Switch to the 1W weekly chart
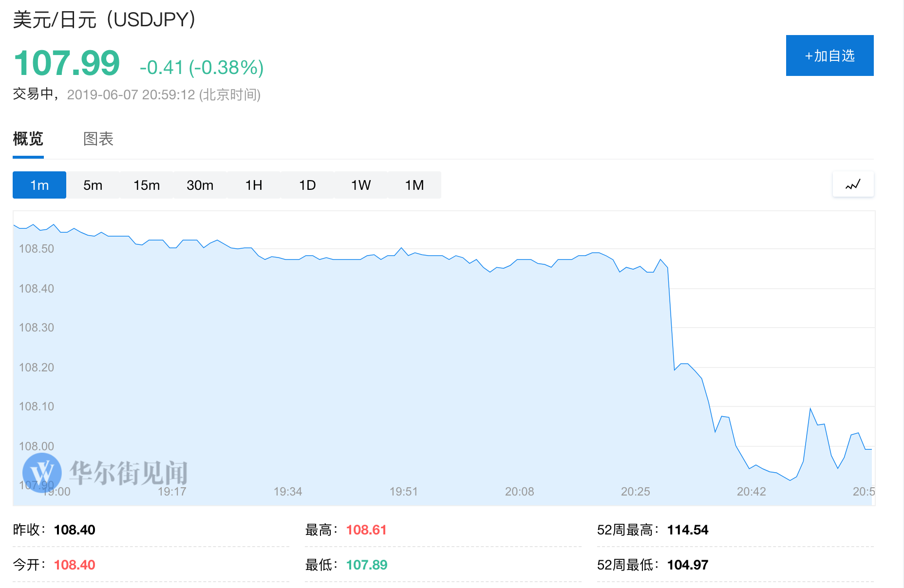904x588 pixels. (x=360, y=185)
